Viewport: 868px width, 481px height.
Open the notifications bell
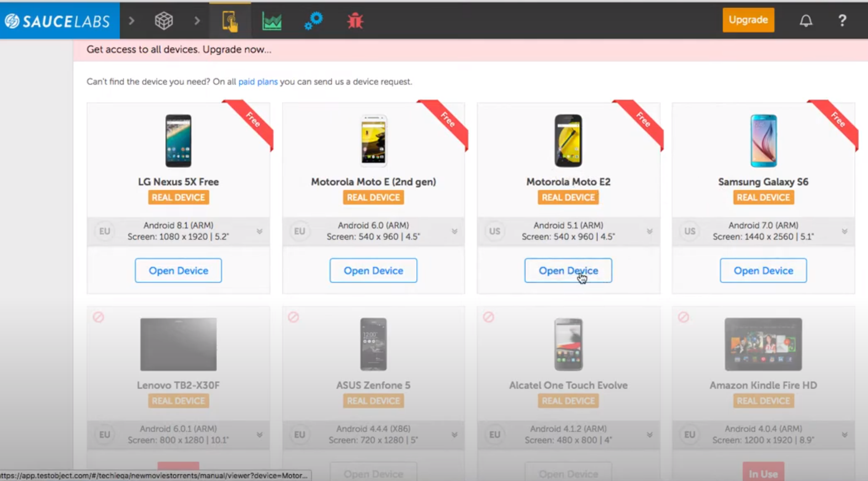tap(806, 21)
